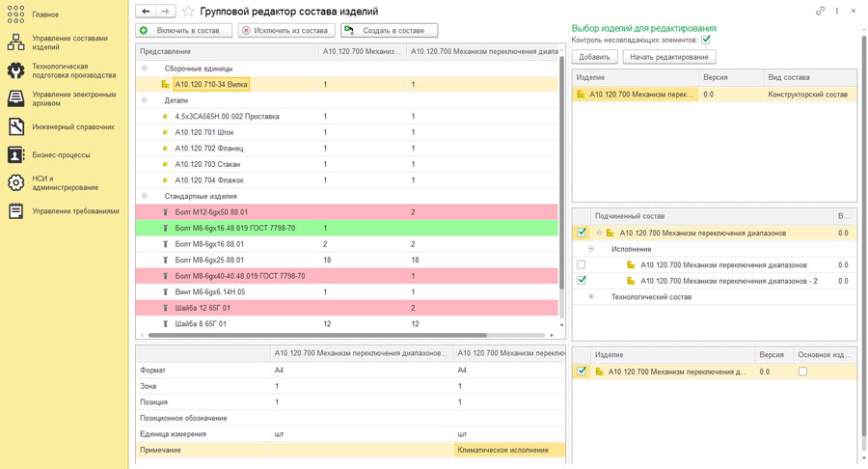Open Управление составами изделий icon
Viewport: 868px width, 469px height.
pyautogui.click(x=15, y=42)
